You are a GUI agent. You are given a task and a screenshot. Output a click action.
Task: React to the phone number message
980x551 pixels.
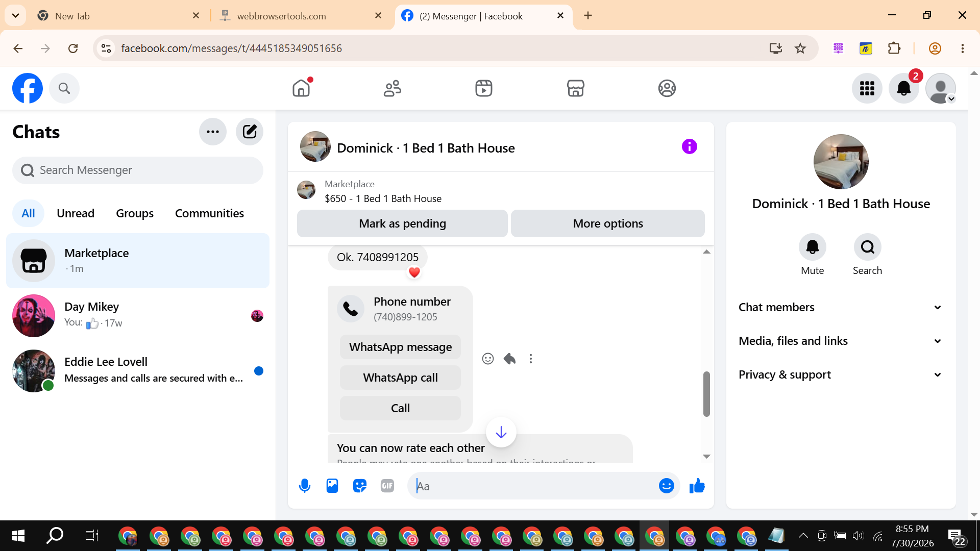click(x=488, y=359)
